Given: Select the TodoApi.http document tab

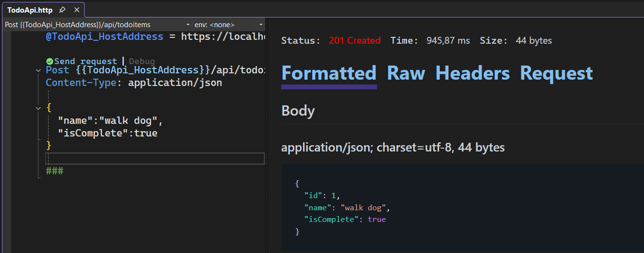Looking at the screenshot, I should [30, 10].
